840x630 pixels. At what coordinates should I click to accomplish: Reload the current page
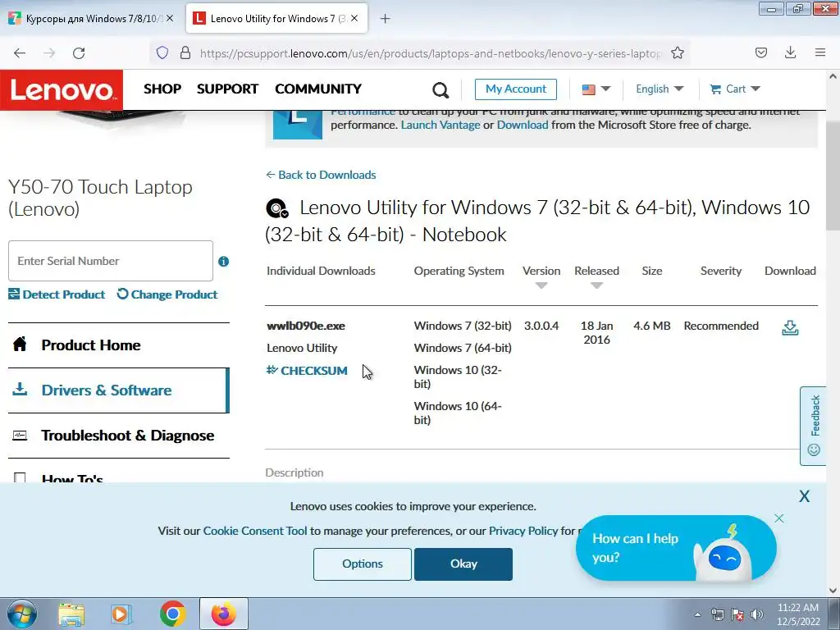79,53
